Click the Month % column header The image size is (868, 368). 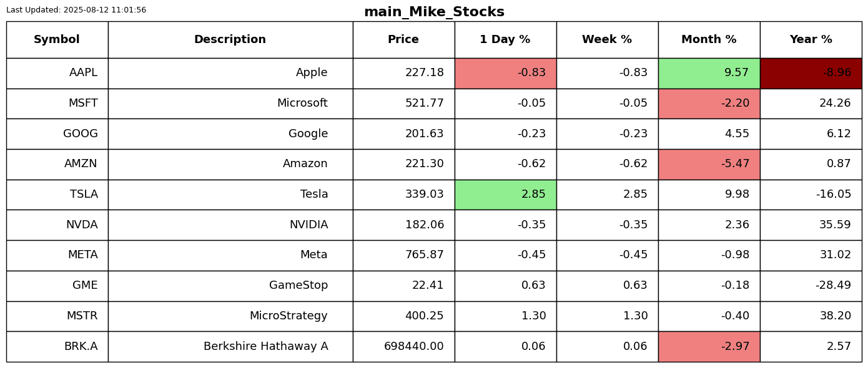click(709, 40)
